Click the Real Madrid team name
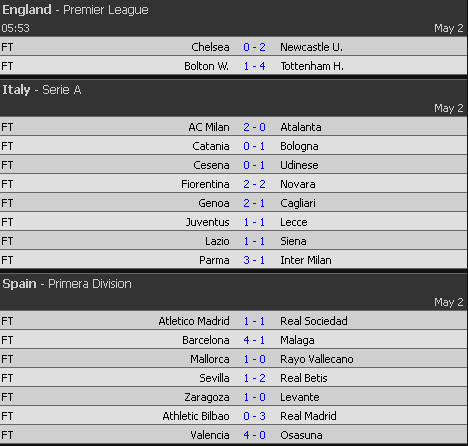This screenshot has height=446, width=468. [x=308, y=416]
